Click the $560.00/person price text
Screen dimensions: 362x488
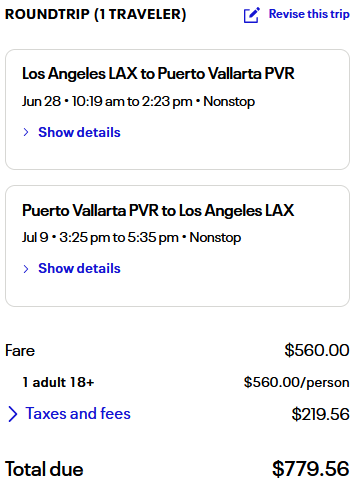click(296, 383)
